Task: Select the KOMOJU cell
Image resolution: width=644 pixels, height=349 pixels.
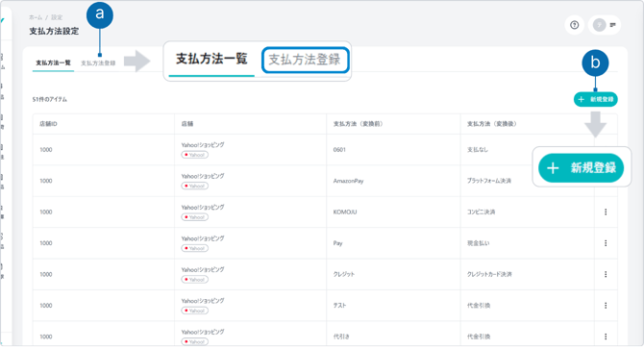Action: (x=345, y=212)
